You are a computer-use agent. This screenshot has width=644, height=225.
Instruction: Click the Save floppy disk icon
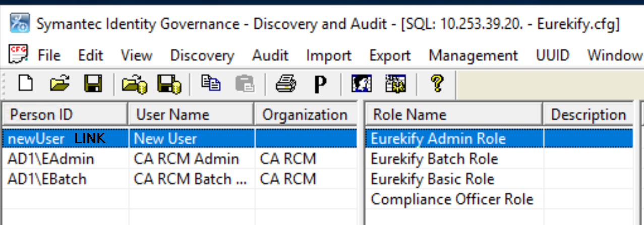pos(93,84)
